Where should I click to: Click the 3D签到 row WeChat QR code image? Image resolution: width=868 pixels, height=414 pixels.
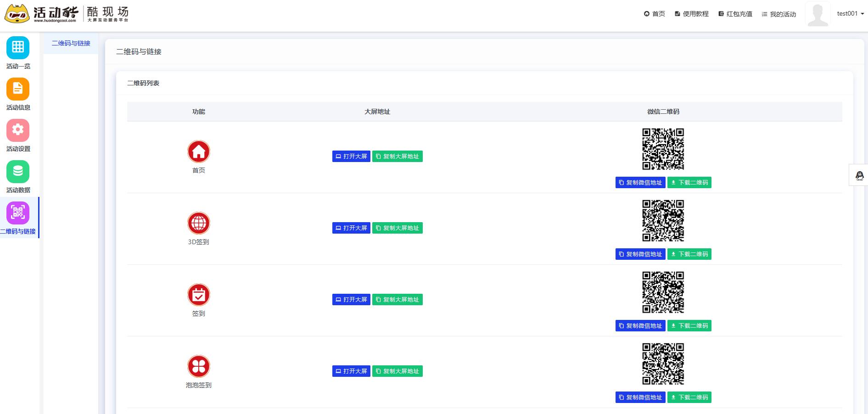[663, 221]
